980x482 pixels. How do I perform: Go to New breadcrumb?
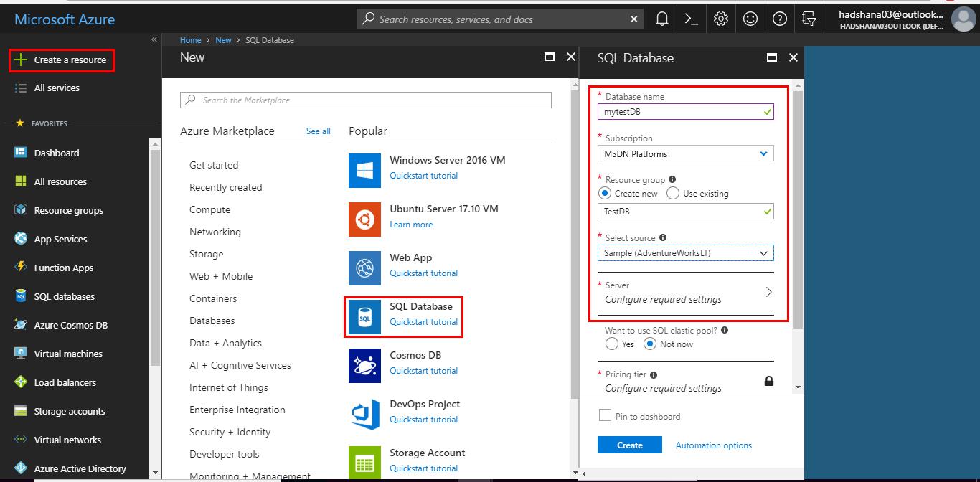pos(224,40)
